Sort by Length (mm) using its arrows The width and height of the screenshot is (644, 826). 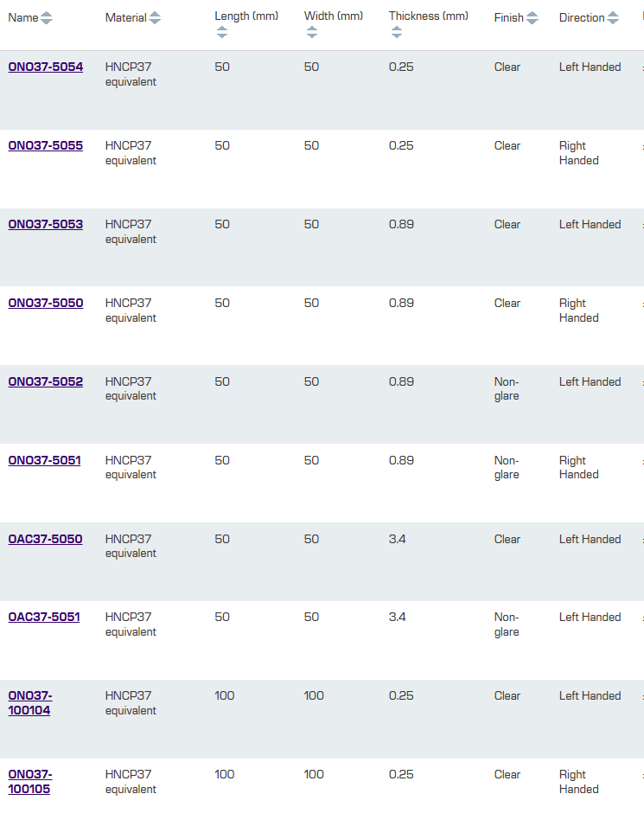click(222, 32)
